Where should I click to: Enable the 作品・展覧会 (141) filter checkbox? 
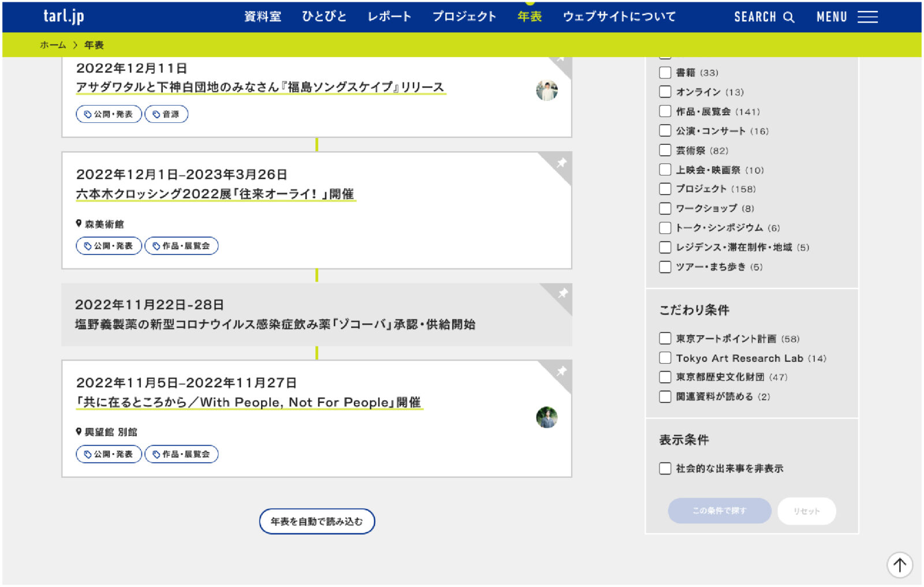tap(665, 111)
